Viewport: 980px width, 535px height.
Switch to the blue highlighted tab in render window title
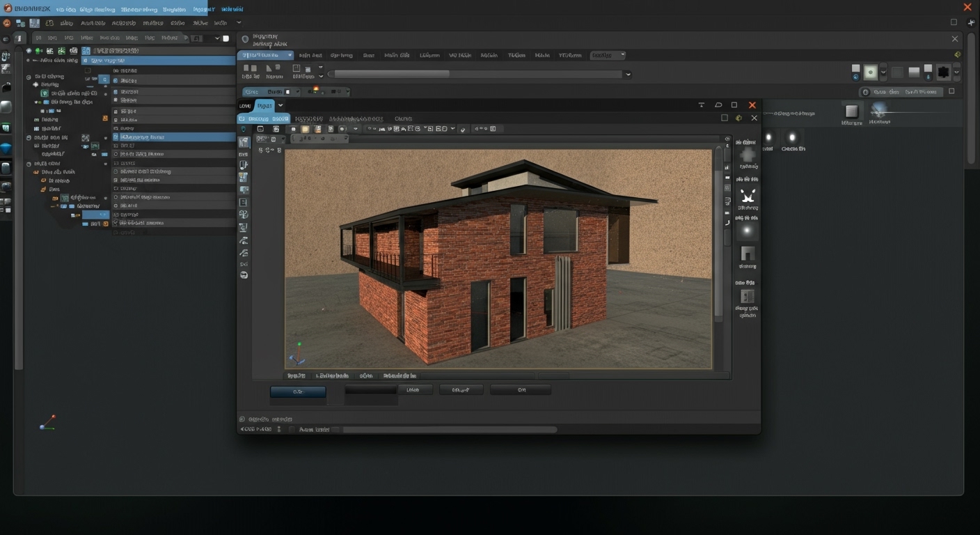coord(264,105)
